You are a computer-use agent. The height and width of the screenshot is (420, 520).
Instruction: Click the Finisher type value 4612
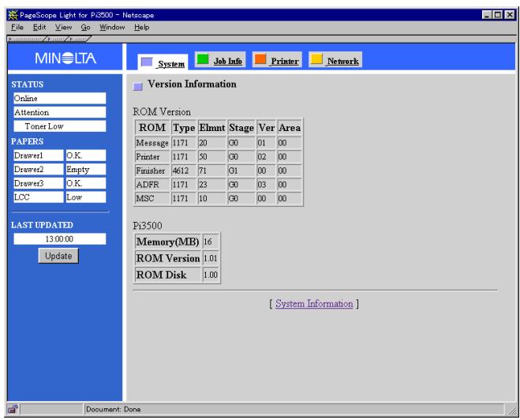184,171
